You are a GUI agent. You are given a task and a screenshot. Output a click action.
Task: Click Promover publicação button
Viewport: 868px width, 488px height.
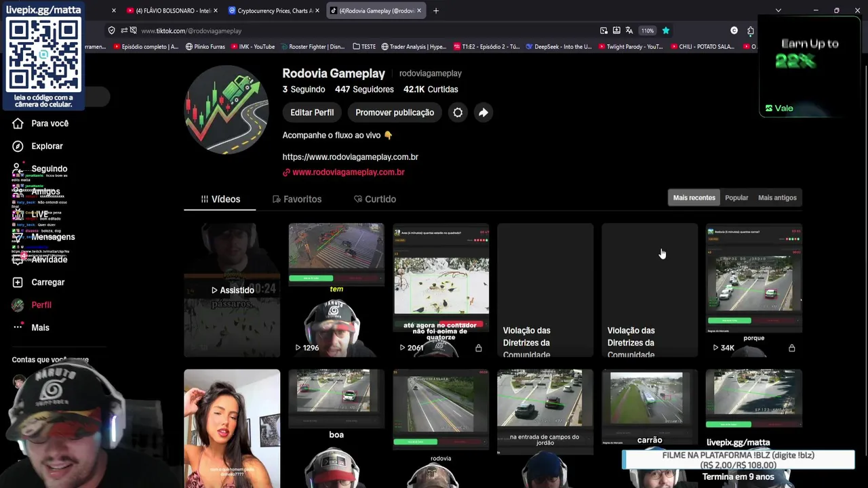[395, 113]
